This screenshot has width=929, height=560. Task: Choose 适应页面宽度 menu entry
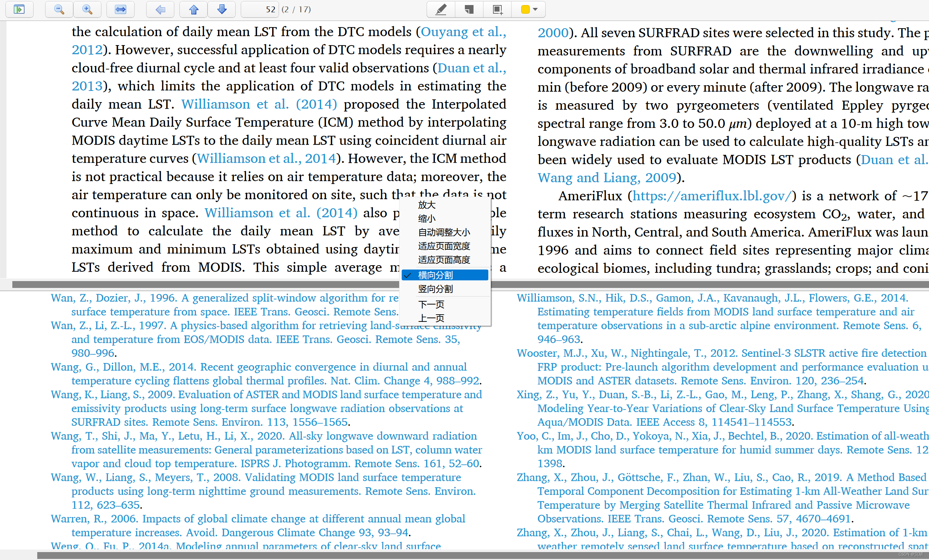click(x=444, y=246)
